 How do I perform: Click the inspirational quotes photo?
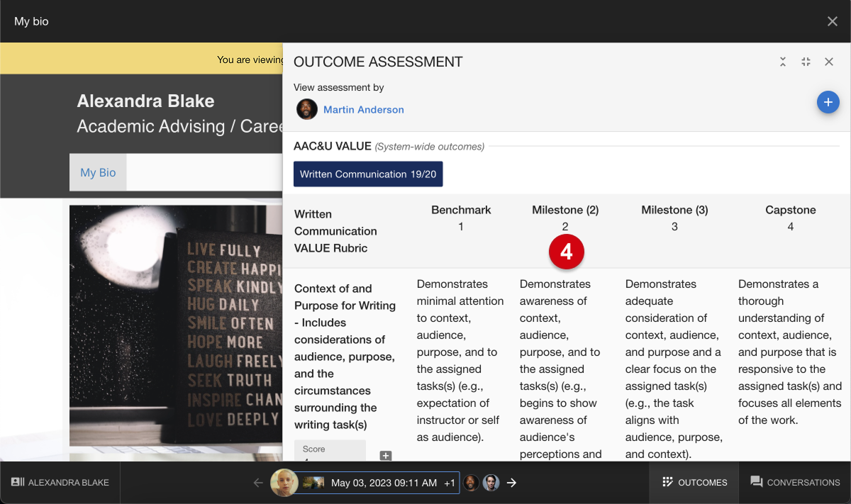tap(176, 326)
